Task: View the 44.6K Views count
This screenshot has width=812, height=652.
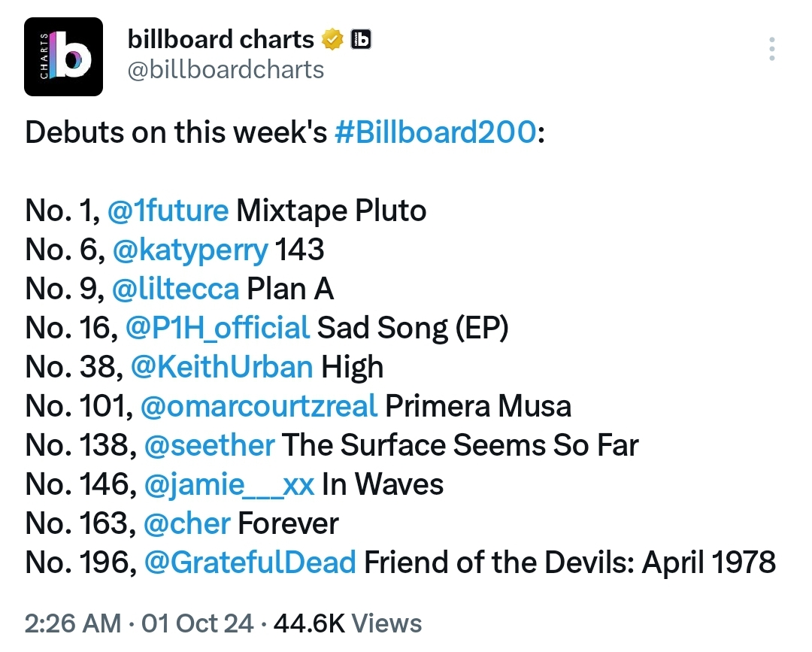Action: (347, 623)
